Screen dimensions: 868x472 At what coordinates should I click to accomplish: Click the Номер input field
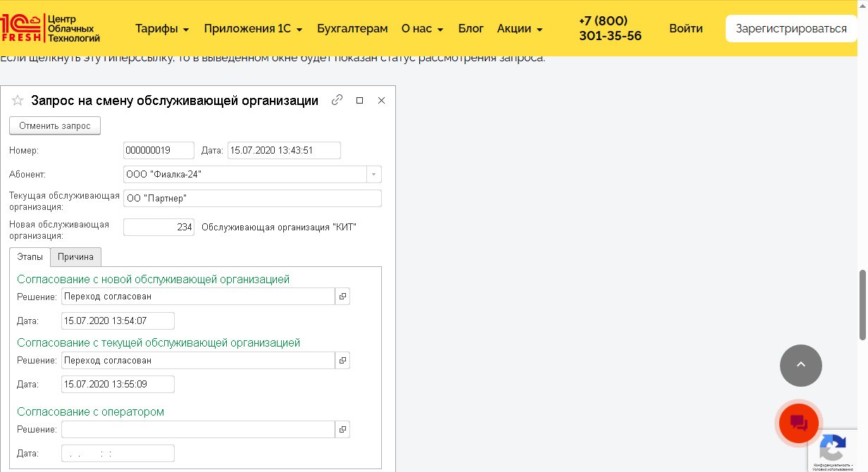tap(159, 150)
